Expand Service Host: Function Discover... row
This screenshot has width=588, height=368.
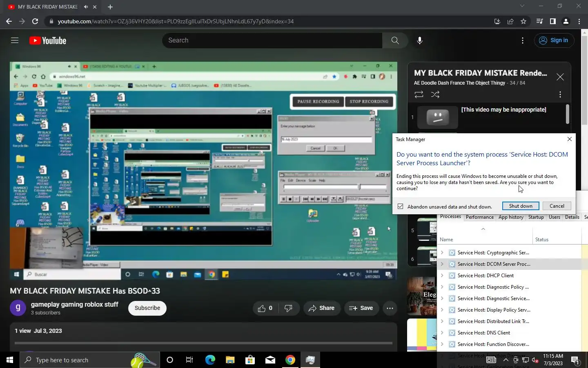[442, 344]
